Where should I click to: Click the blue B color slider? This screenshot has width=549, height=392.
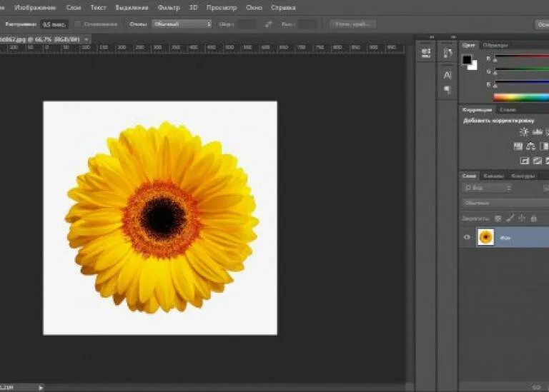click(x=522, y=82)
